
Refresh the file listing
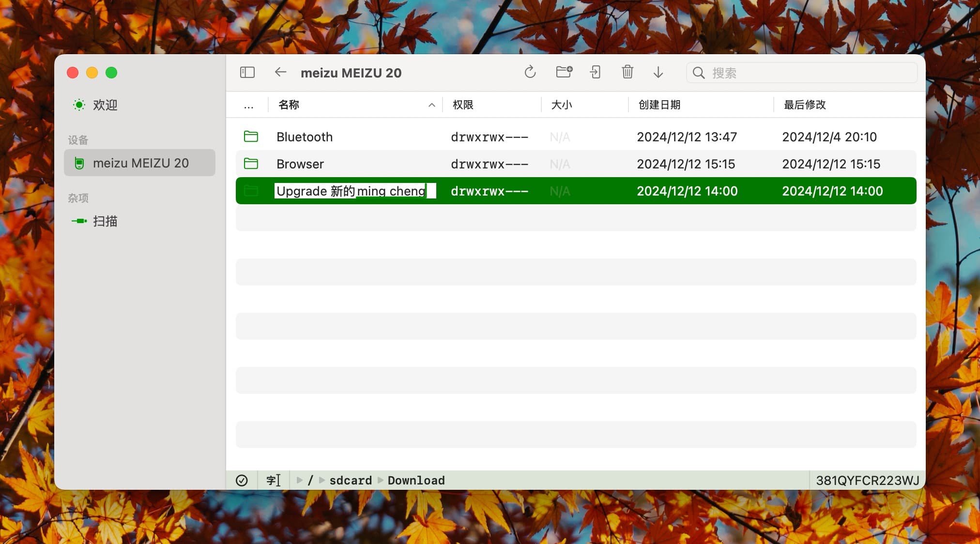point(530,73)
